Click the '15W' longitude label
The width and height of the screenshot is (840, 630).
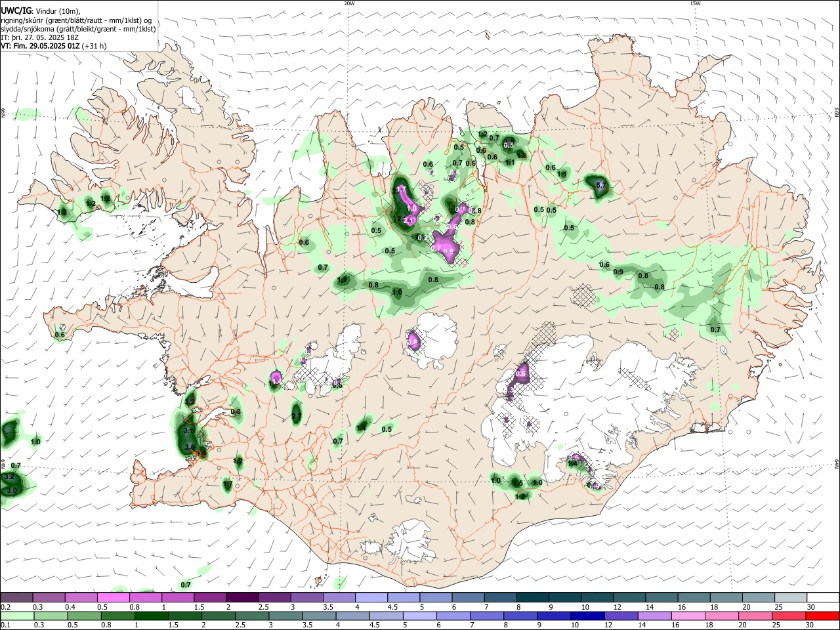[x=696, y=3]
